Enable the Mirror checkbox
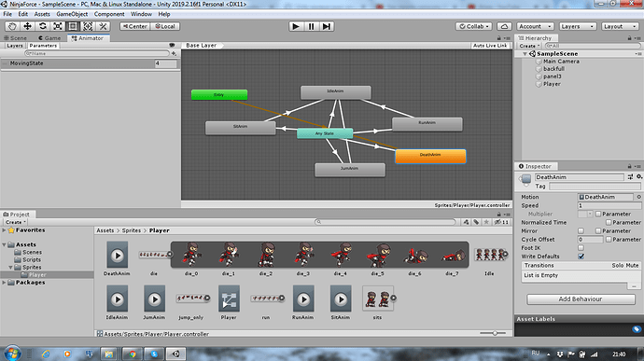Screen dimensions: 644x361 click(x=581, y=230)
